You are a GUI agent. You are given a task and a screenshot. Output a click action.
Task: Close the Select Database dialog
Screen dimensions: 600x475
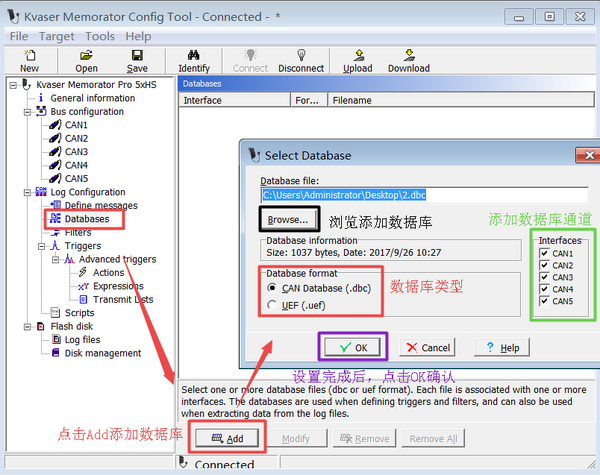589,155
